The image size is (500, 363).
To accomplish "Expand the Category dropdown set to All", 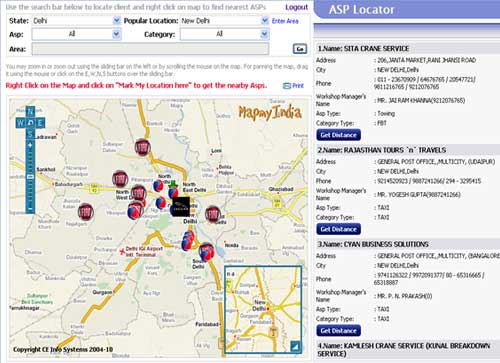I will click(225, 34).
